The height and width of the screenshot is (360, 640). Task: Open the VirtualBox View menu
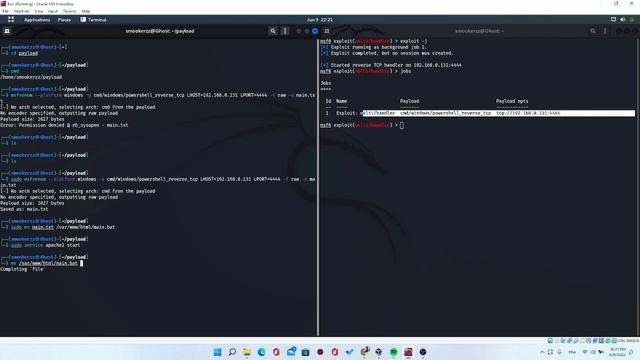tap(38, 11)
